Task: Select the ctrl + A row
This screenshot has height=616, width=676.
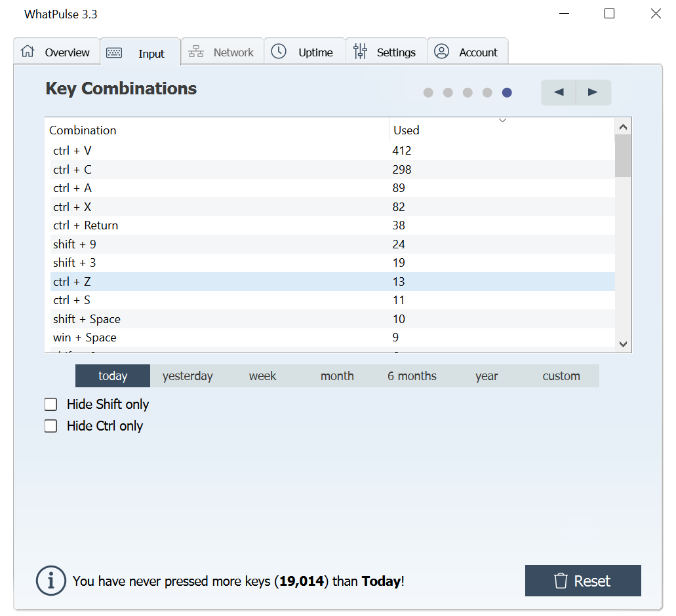Action: tap(332, 188)
